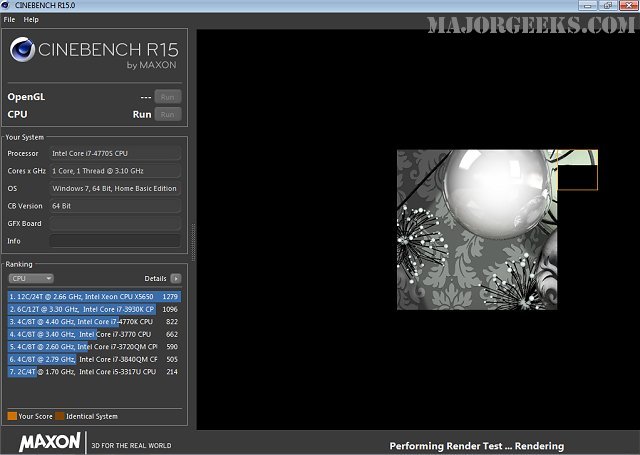Open the File menu
This screenshot has height=455, width=640.
[x=9, y=20]
